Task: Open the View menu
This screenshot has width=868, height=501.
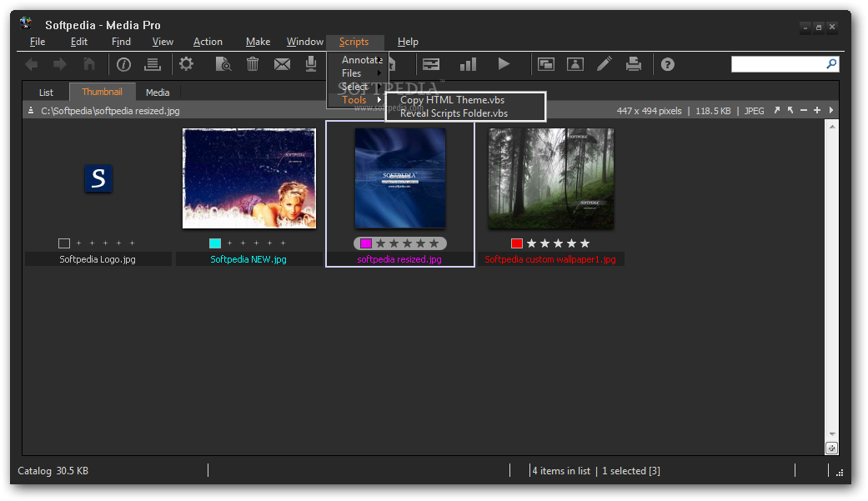Action: (x=163, y=42)
